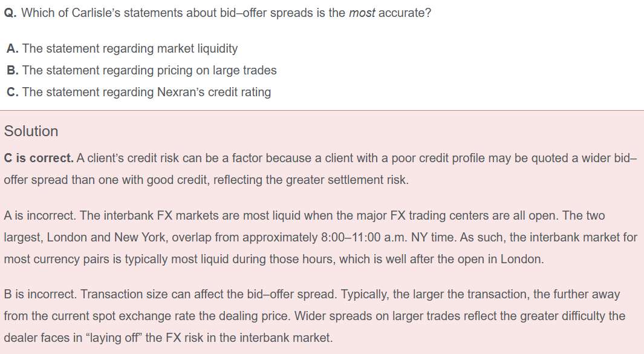Click the bold letter B option label
The height and width of the screenshot is (354, 644).
(x=12, y=70)
